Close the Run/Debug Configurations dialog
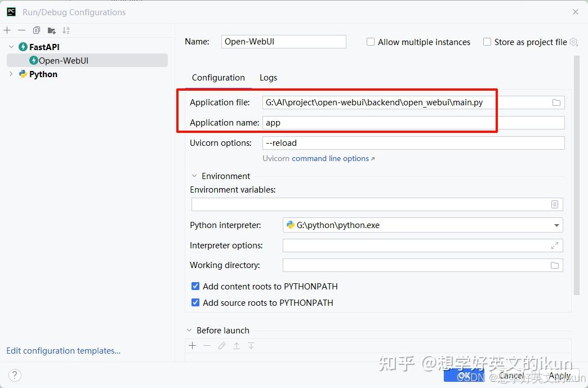The height and width of the screenshot is (388, 588). (576, 12)
